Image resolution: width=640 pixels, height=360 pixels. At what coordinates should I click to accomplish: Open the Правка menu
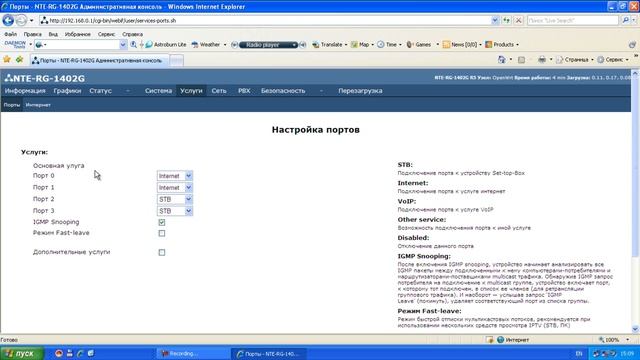tap(32, 34)
